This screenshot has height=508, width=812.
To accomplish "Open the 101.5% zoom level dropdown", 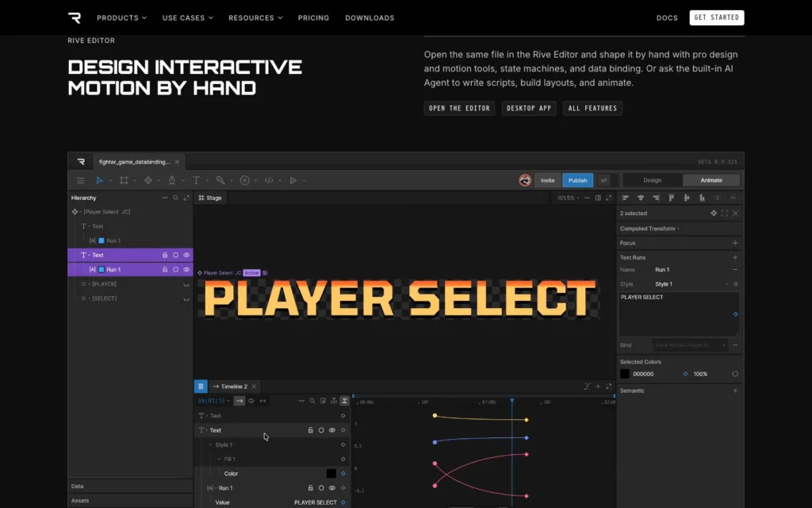I will 568,198.
